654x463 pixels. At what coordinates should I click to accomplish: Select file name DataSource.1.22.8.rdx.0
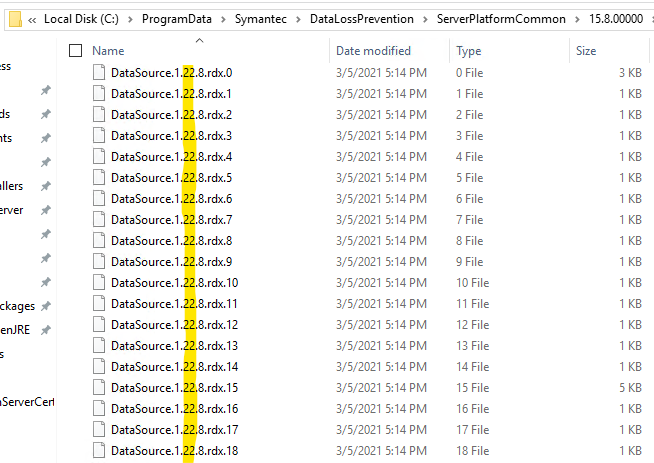point(171,73)
